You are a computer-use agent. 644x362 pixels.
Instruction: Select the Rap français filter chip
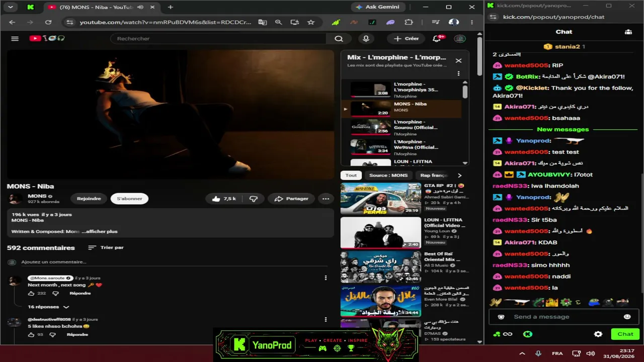(434, 175)
